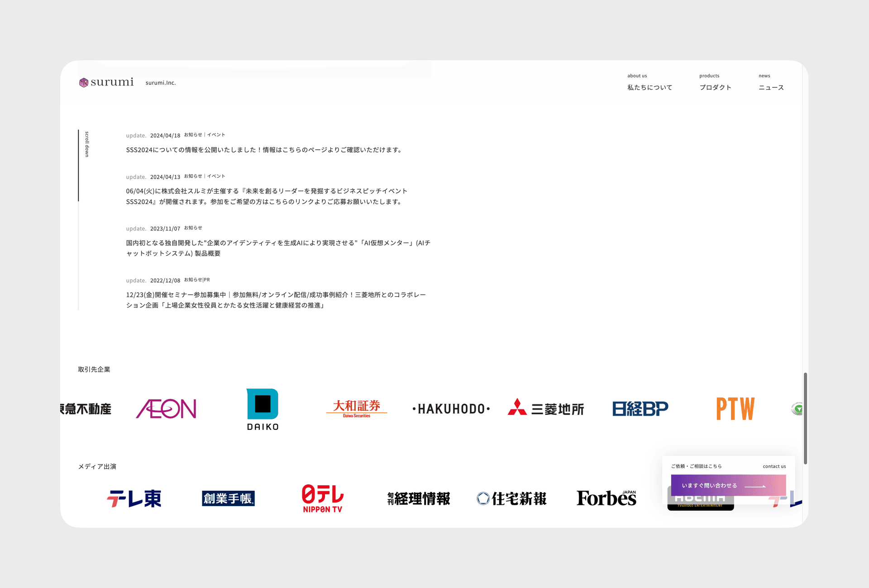Image resolution: width=869 pixels, height=588 pixels.
Task: Click the 日テレ NIPPON TV logo
Action: (323, 498)
